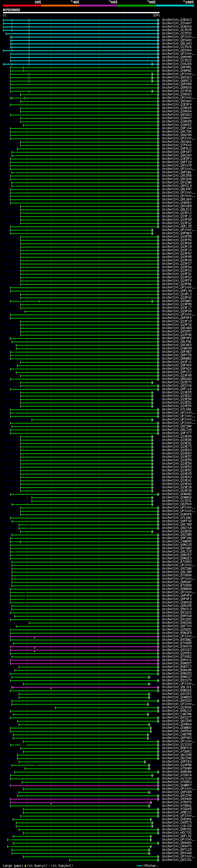Open hit UniRef100_A7R876
The height and width of the screenshot is (868, 197).
click(x=176, y=802)
